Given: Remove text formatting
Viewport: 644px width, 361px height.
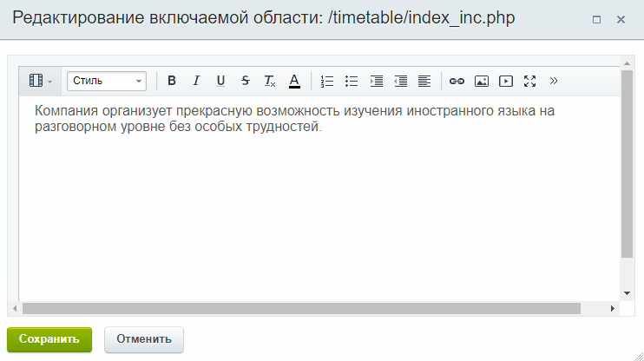Looking at the screenshot, I should coord(270,81).
